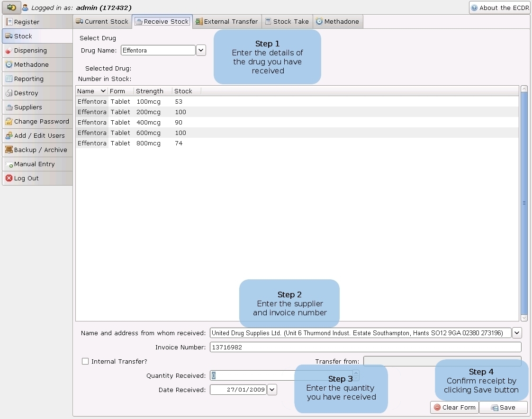Open Backup / Archive section
This screenshot has width=532, height=419.
pos(40,150)
